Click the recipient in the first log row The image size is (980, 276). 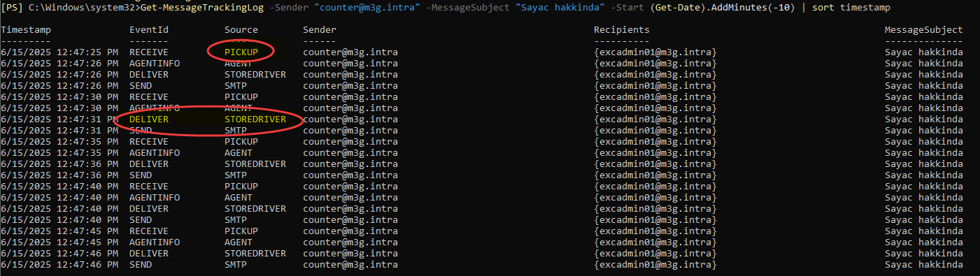click(655, 52)
